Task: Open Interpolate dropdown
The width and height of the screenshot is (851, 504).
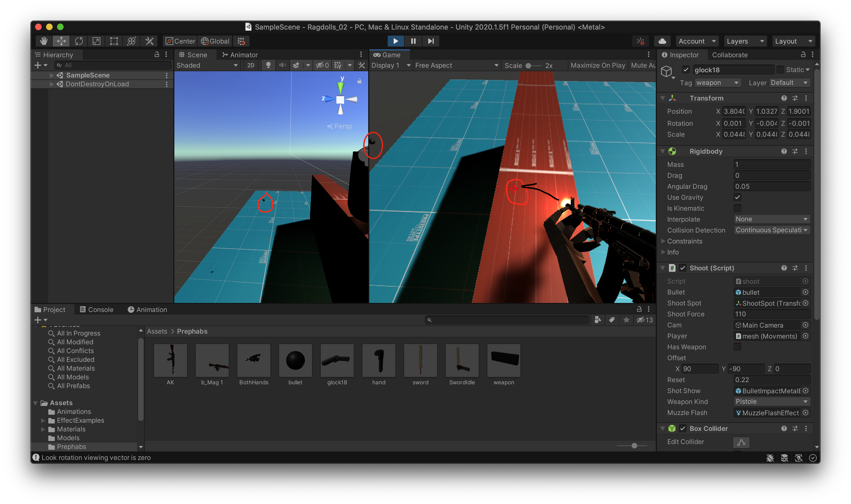Action: (771, 219)
